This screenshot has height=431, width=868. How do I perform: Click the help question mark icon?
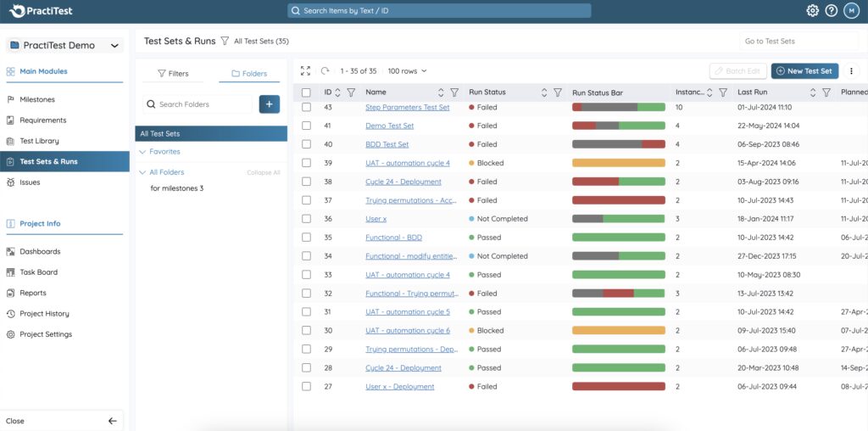[x=831, y=11]
